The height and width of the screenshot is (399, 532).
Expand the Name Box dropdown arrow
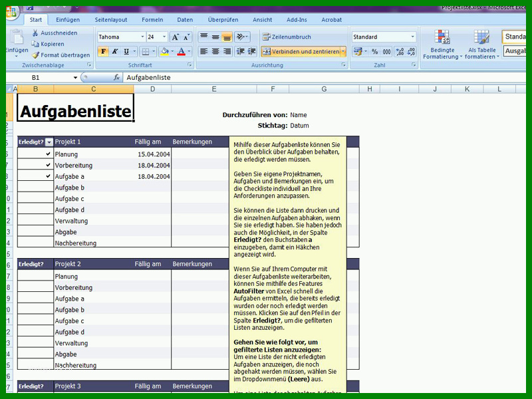(x=75, y=78)
